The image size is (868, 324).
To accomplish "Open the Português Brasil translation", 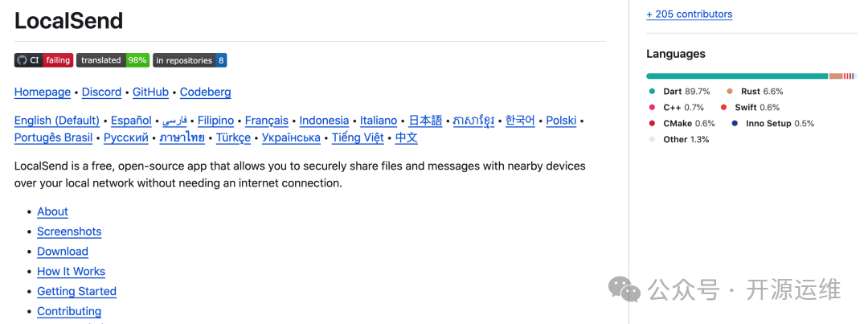I will coord(53,138).
